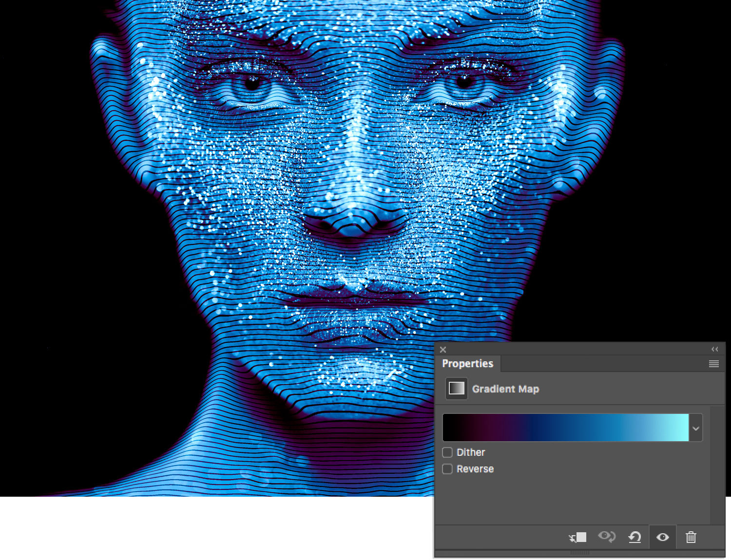Enable the Reverse checkbox
This screenshot has width=731, height=560.
pos(447,468)
